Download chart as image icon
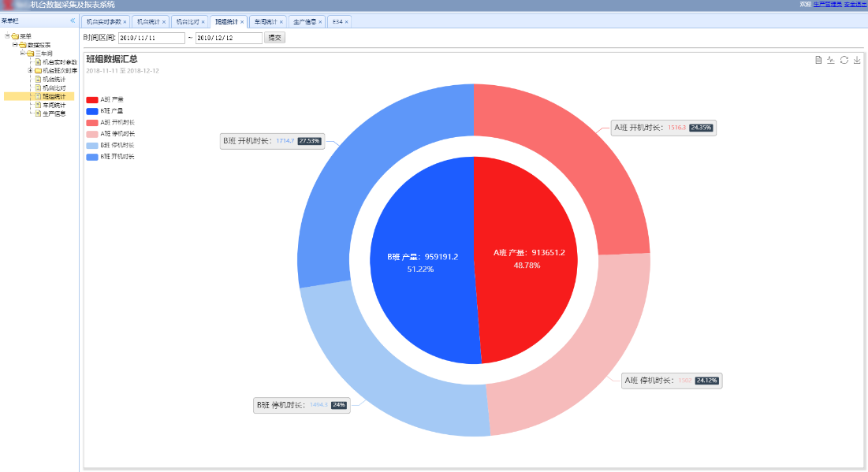 (857, 60)
